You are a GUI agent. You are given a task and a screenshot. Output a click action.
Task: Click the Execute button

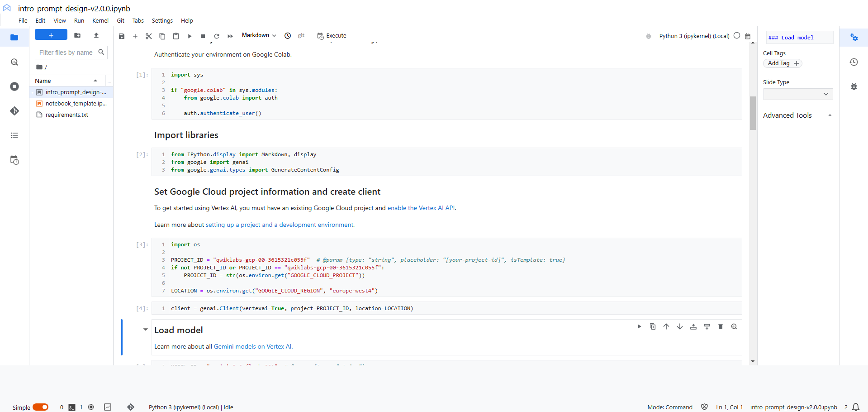coord(332,36)
